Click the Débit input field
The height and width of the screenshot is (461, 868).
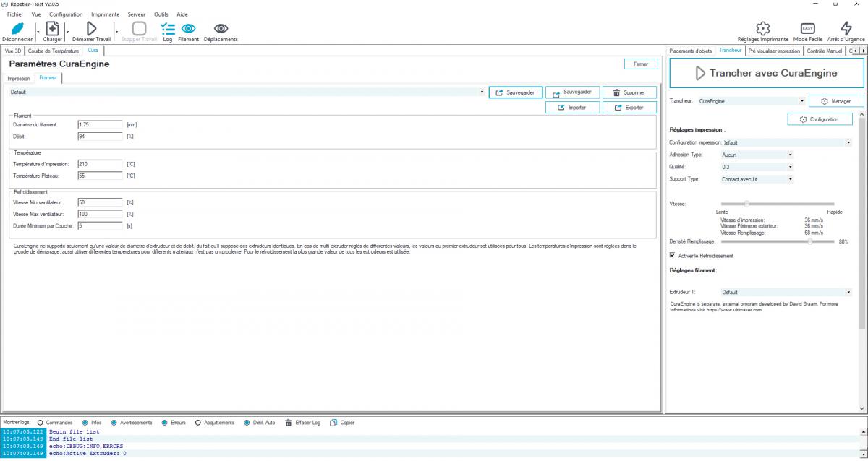pyautogui.click(x=100, y=136)
